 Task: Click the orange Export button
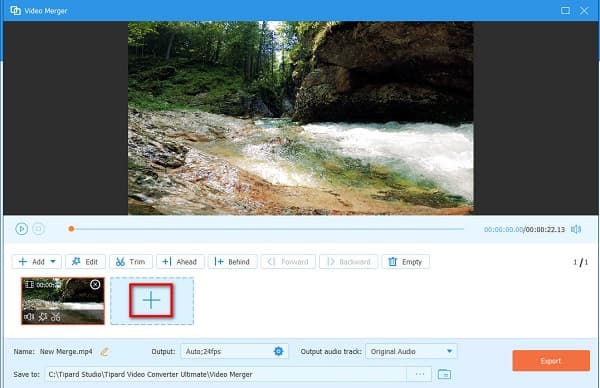[x=551, y=361]
